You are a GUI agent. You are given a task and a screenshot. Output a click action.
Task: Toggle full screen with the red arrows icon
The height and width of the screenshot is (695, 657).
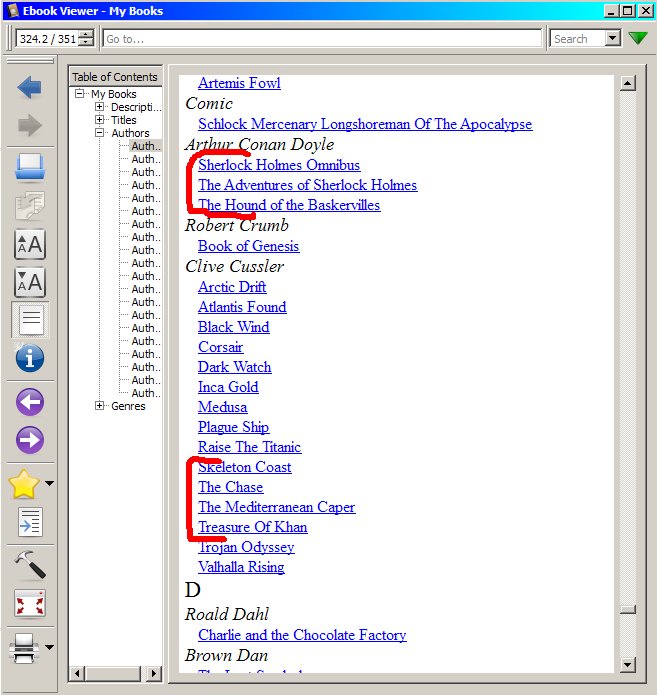click(30, 603)
